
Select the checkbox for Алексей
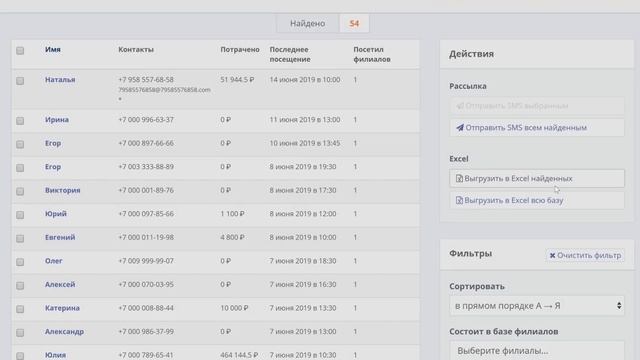[x=20, y=286]
